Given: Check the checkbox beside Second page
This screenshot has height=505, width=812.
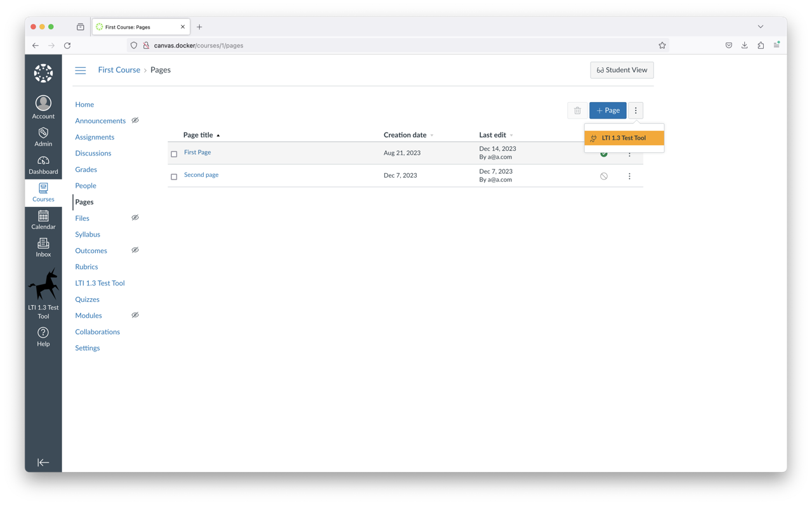Looking at the screenshot, I should [x=174, y=176].
